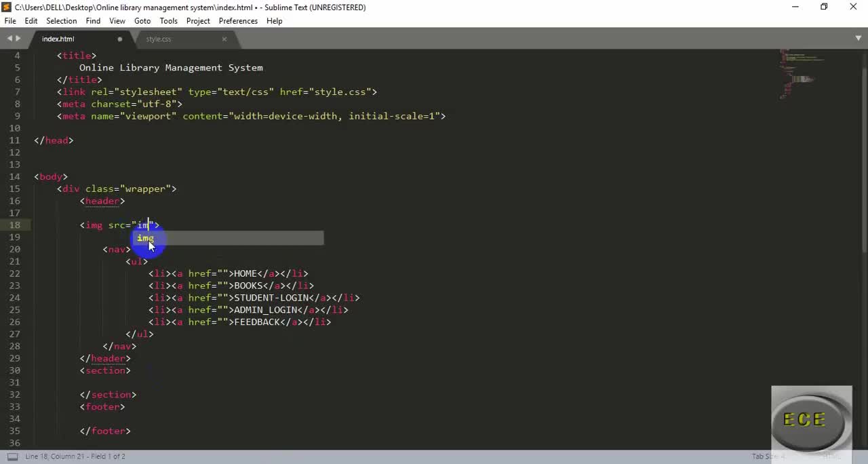Click the closing nav tag
Screen dimensions: 868x464
[119, 347]
